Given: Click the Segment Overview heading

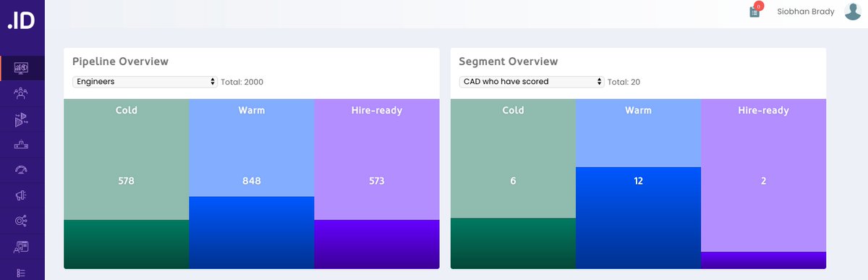Looking at the screenshot, I should pyautogui.click(x=509, y=61).
